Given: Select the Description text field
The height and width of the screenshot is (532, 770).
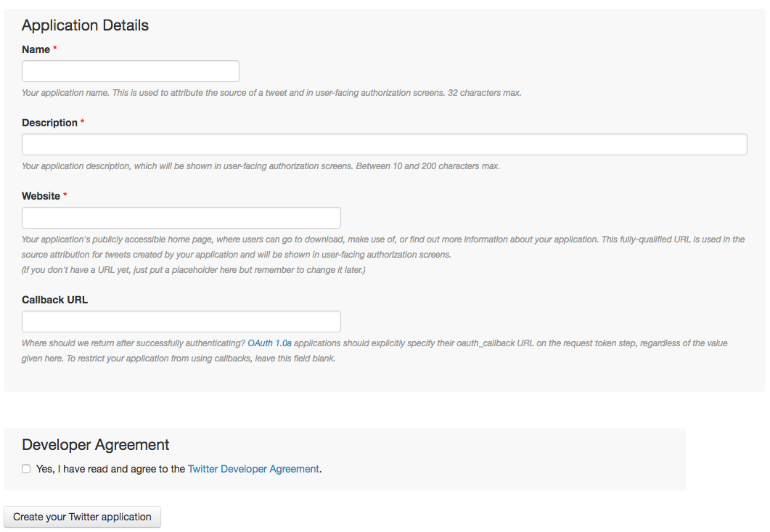Looking at the screenshot, I should tap(385, 144).
